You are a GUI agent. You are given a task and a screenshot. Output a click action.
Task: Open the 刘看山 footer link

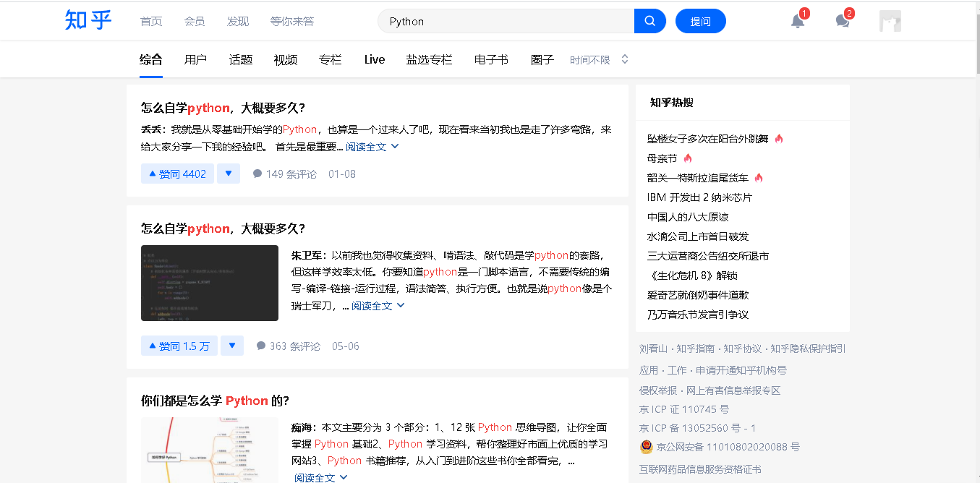tap(655, 349)
